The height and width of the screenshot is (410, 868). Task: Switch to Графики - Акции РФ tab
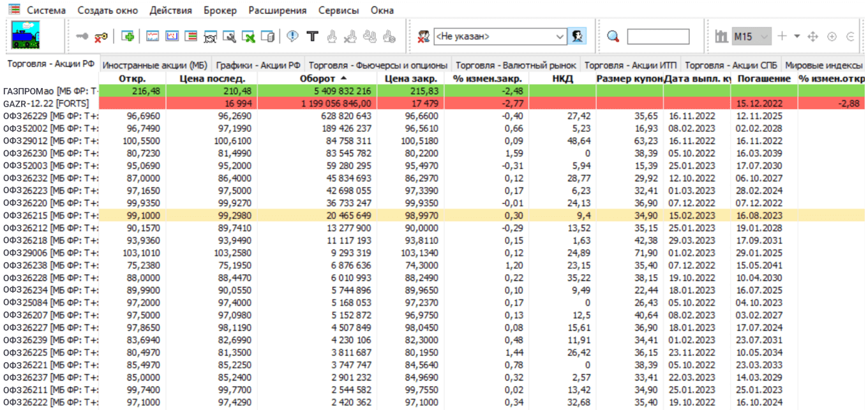[x=258, y=65]
